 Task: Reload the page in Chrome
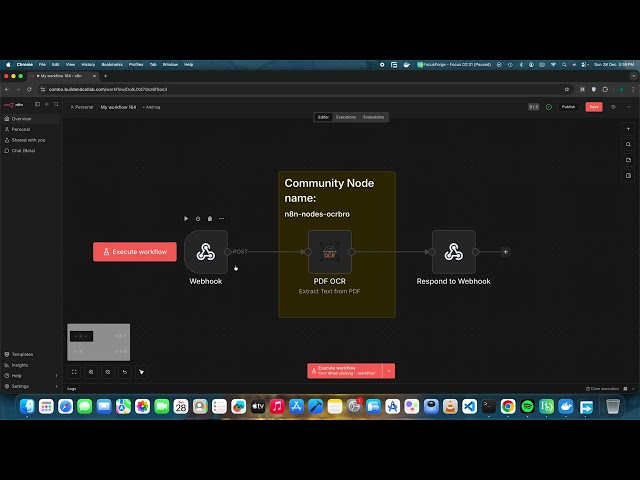point(29,89)
